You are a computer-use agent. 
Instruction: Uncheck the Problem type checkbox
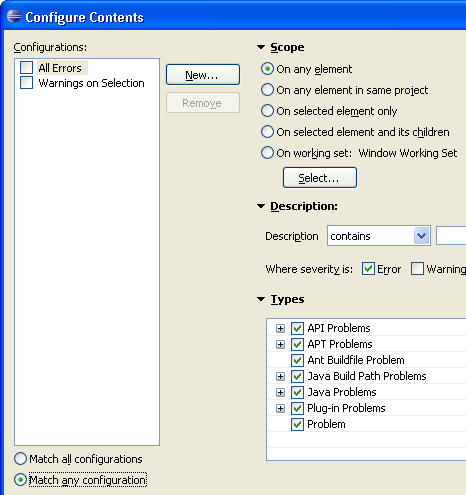tap(297, 424)
